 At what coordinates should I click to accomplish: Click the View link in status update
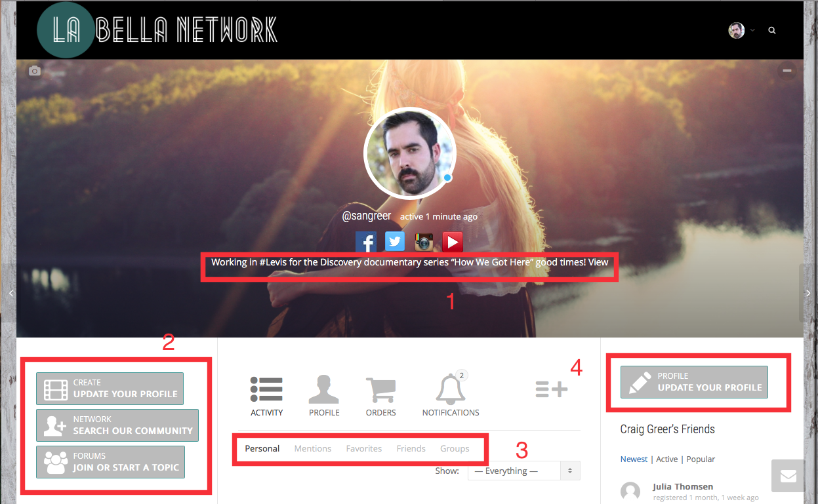click(598, 262)
